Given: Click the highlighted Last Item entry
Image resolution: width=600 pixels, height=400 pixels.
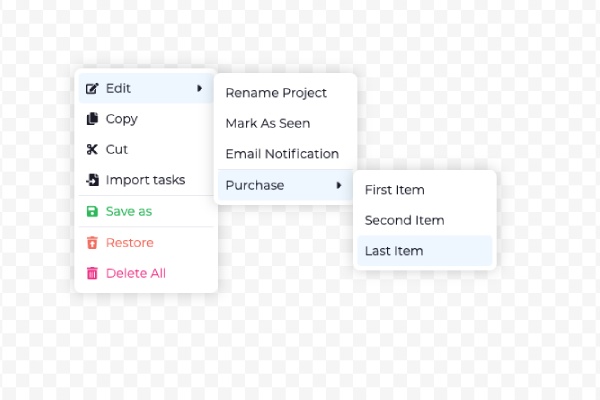Looking at the screenshot, I should (x=424, y=251).
